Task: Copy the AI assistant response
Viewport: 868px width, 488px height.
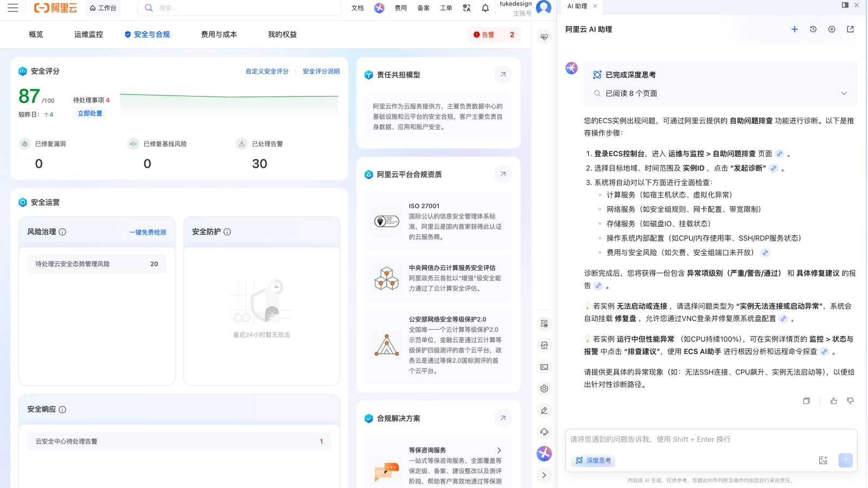Action: coord(807,401)
